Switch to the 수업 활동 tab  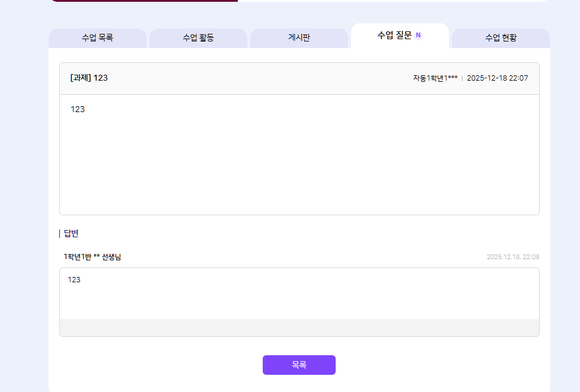[198, 38]
